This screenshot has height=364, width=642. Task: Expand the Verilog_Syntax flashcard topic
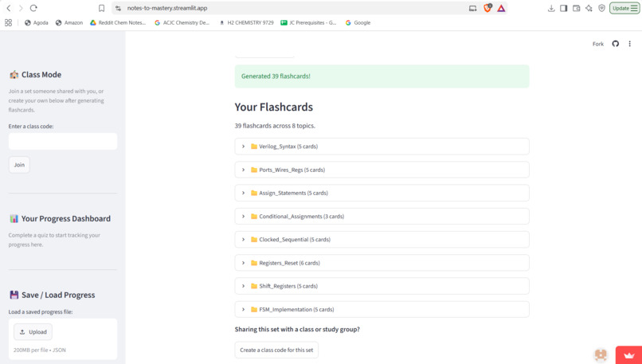382,147
